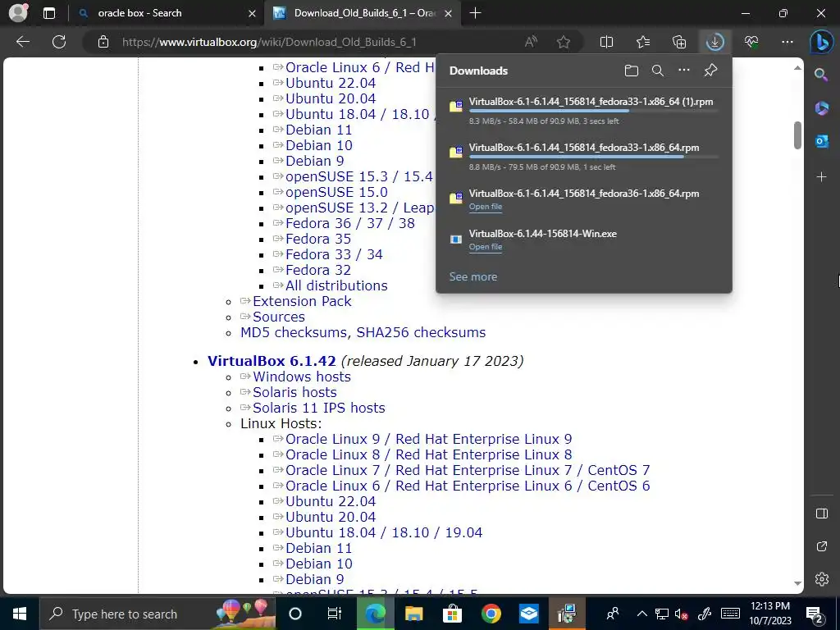
Task: Open the Windows Start menu
Action: tap(20, 614)
